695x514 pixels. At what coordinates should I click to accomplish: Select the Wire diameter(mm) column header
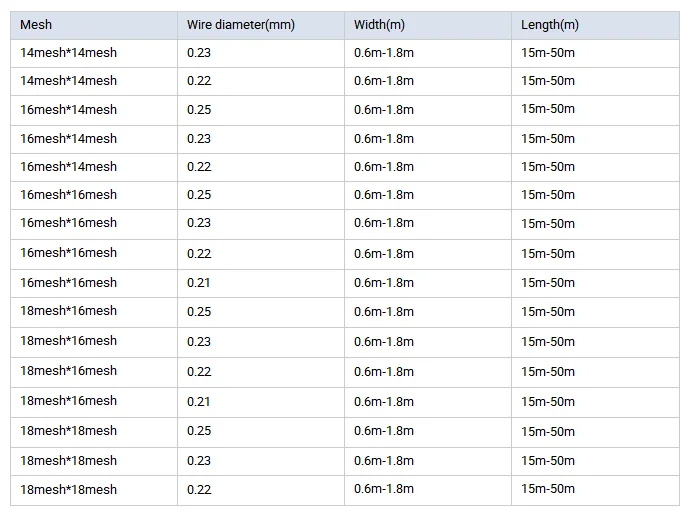[241, 25]
